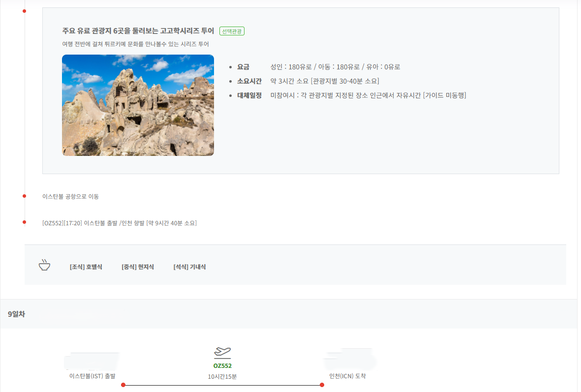Click the green 선택관광 badge

[x=232, y=31]
